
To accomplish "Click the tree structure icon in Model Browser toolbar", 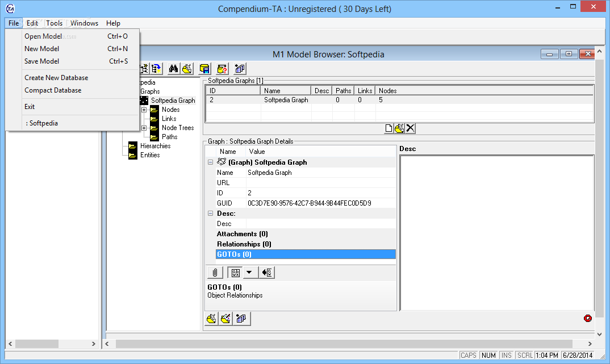I will 143,69.
